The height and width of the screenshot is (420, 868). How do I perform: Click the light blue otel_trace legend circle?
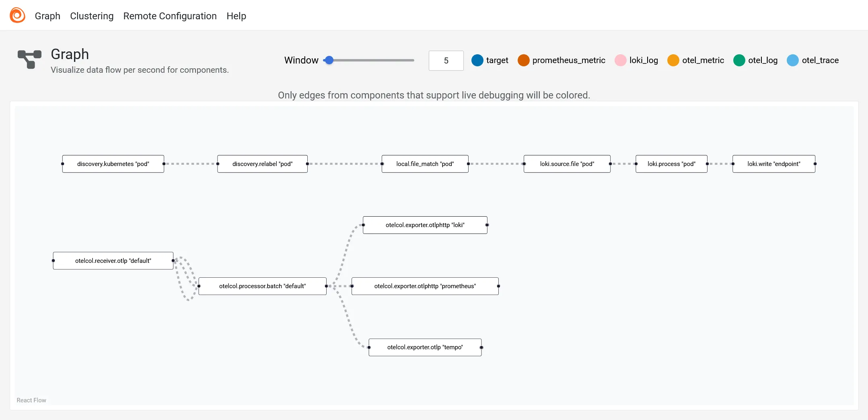792,60
